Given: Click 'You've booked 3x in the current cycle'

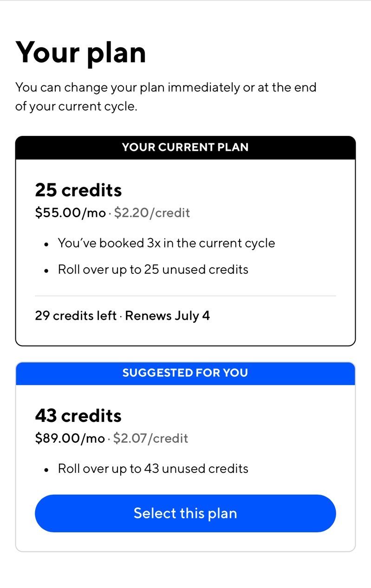Looking at the screenshot, I should [x=167, y=243].
